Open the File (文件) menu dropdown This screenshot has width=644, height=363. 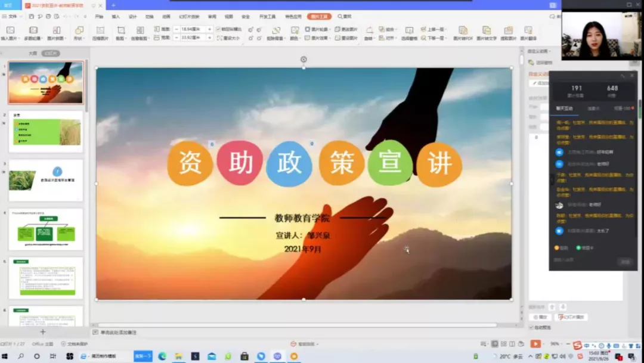[12, 17]
